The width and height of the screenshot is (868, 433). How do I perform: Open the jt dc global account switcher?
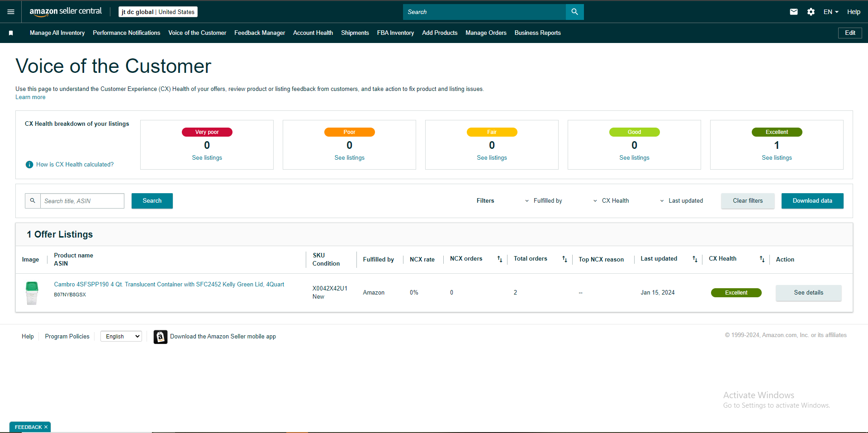point(158,12)
